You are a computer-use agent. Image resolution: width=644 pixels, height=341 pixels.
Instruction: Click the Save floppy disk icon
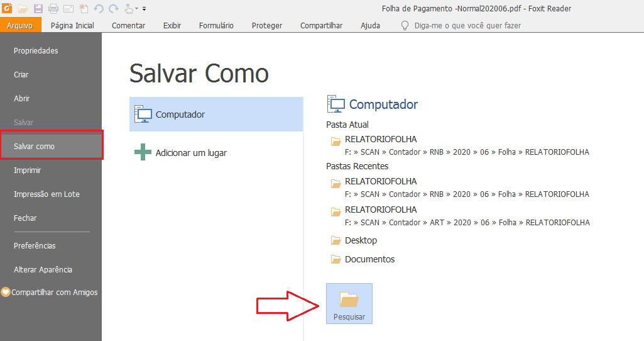pos(38,8)
